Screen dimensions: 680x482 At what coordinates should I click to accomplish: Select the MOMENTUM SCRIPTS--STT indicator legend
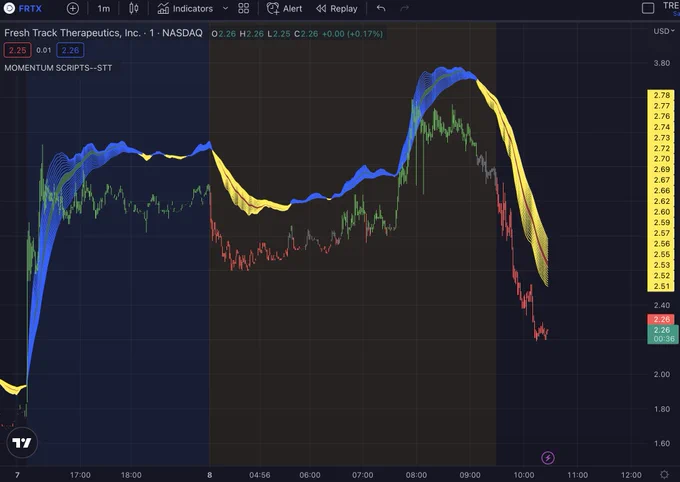point(58,68)
